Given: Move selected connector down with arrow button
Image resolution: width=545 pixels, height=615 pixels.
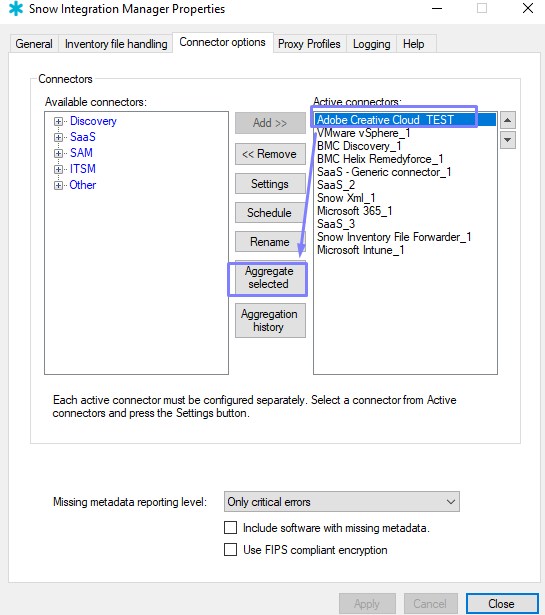Looking at the screenshot, I should (x=508, y=140).
